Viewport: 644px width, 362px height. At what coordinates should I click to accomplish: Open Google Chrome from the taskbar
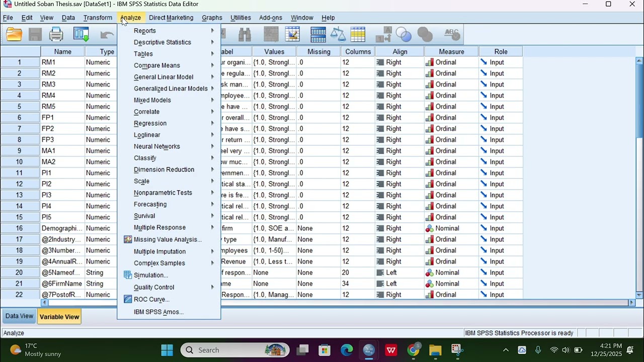click(413, 350)
